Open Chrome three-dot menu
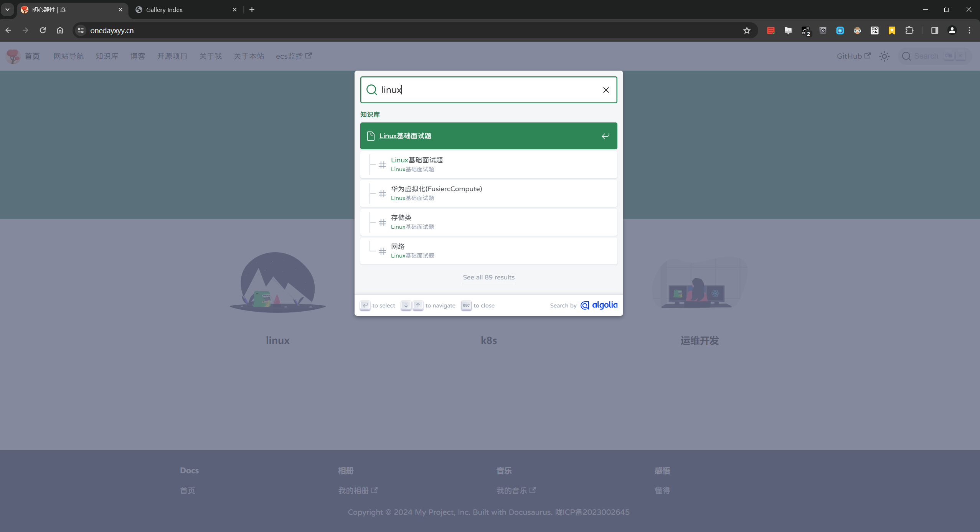 click(969, 30)
